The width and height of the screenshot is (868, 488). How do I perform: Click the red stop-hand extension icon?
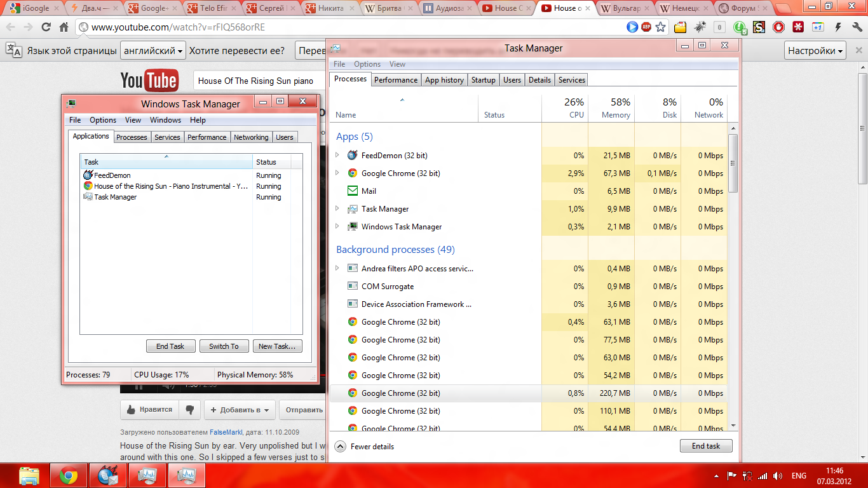(778, 27)
